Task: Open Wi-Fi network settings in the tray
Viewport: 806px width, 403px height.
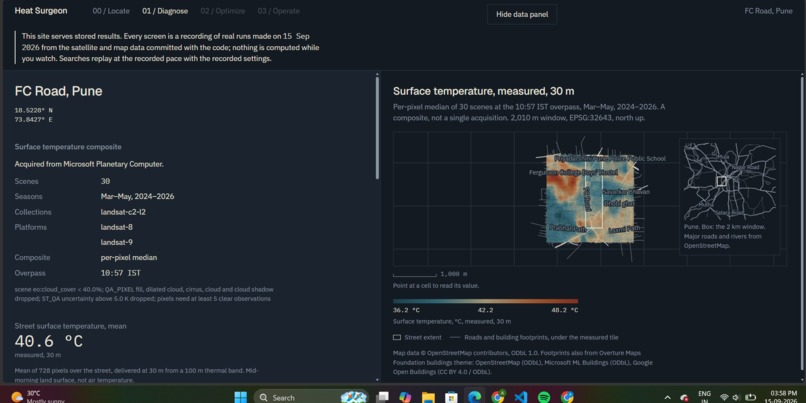Action: click(724, 397)
